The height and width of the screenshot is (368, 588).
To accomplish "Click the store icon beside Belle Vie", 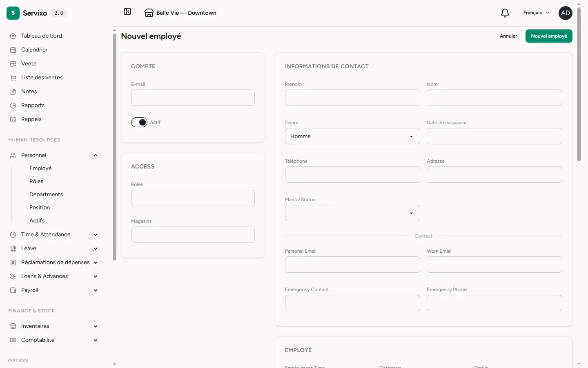I will pyautogui.click(x=149, y=13).
